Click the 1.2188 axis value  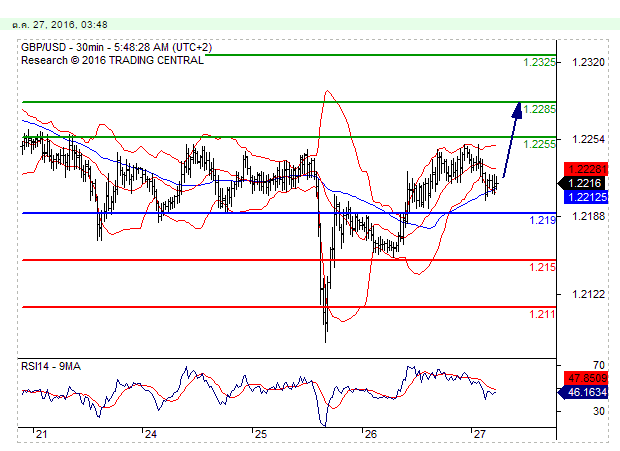coord(588,216)
